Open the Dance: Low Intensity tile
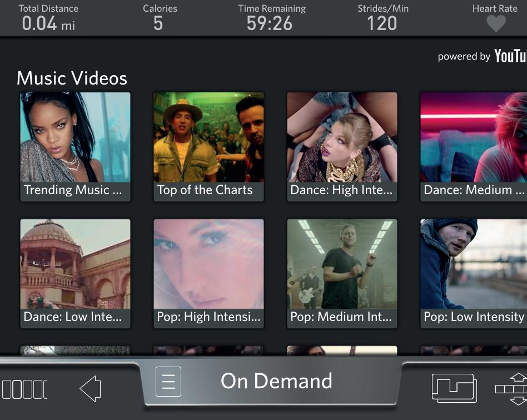Screen dimensions: 527x420 tap(75, 273)
